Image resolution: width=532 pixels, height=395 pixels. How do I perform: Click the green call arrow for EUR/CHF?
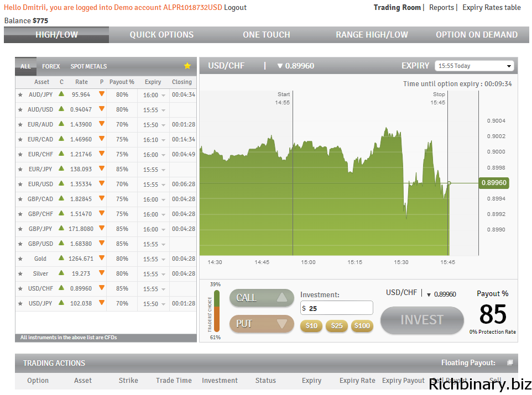click(61, 154)
